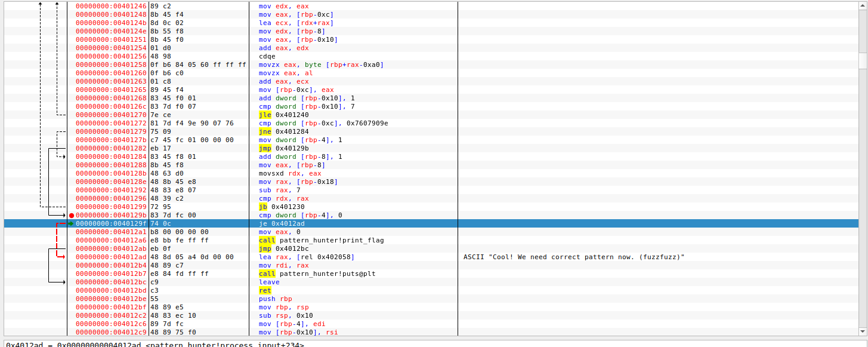Image resolution: width=868 pixels, height=347 pixels.
Task: Select the 'cmp rdx, rax' instruction
Action: point(284,198)
